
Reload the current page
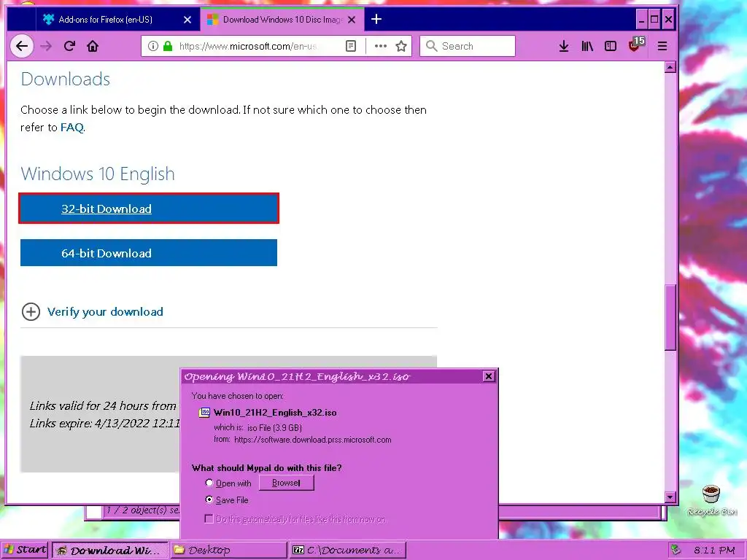click(69, 46)
